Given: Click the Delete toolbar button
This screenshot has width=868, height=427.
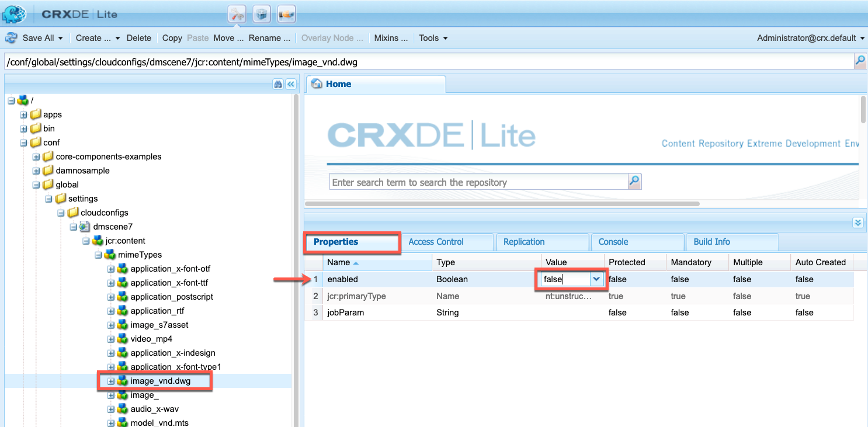Looking at the screenshot, I should [139, 38].
